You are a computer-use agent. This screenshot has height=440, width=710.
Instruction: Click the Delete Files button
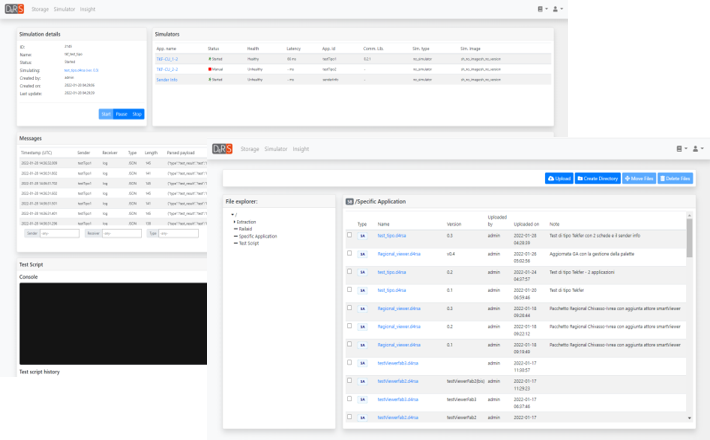pyautogui.click(x=677, y=178)
